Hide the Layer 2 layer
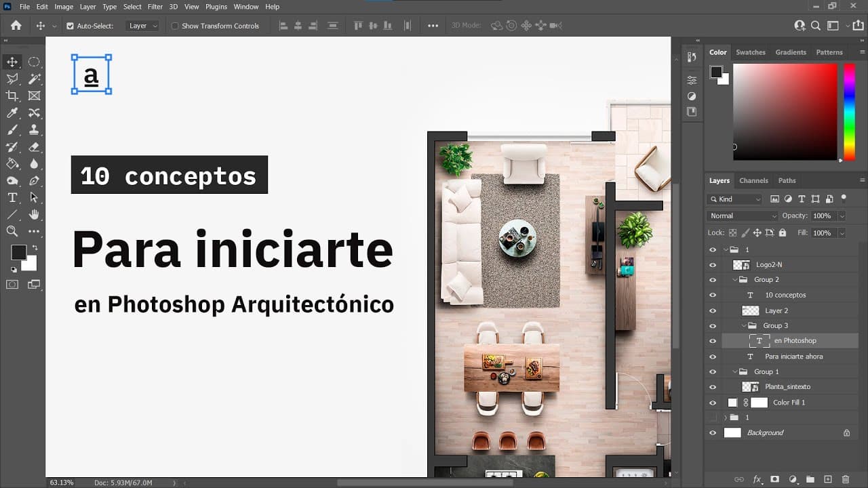The width and height of the screenshot is (868, 488). tap(712, 310)
